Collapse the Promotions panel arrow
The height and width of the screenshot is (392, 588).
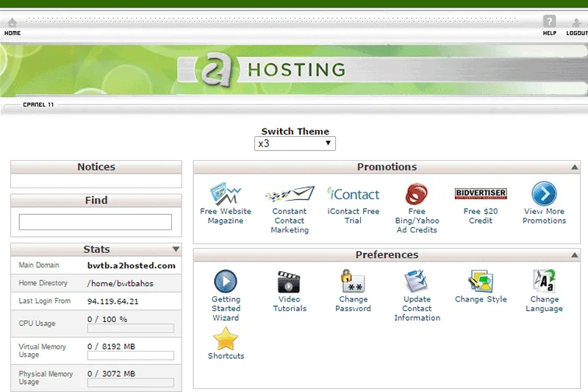click(574, 167)
